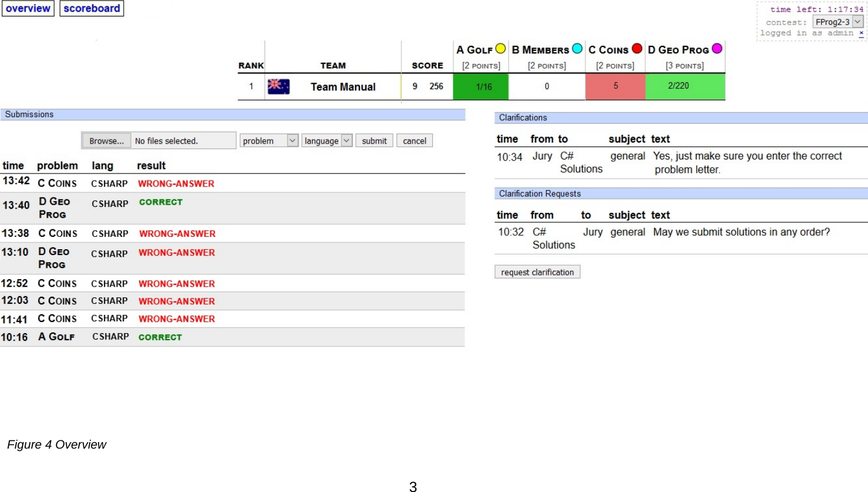The width and height of the screenshot is (868, 492).
Task: Click the total time 256 in the score column
Action: [436, 86]
